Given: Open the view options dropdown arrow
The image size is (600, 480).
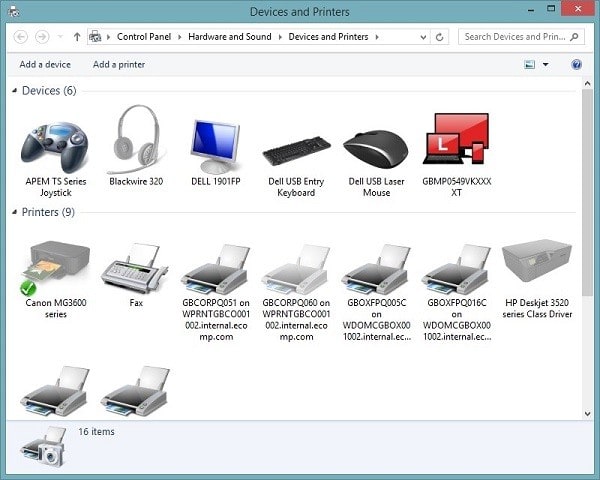Looking at the screenshot, I should coord(546,64).
